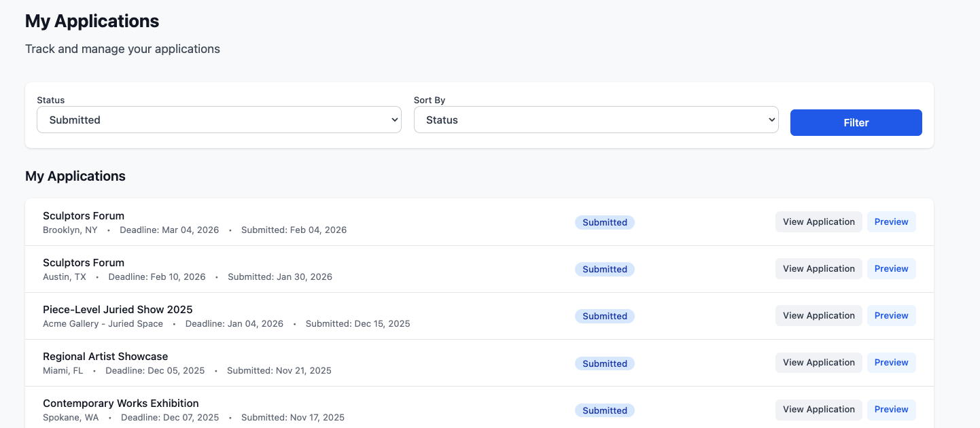This screenshot has width=980, height=428.
Task: Select the Contemporary Works Exhibition title
Action: point(121,403)
